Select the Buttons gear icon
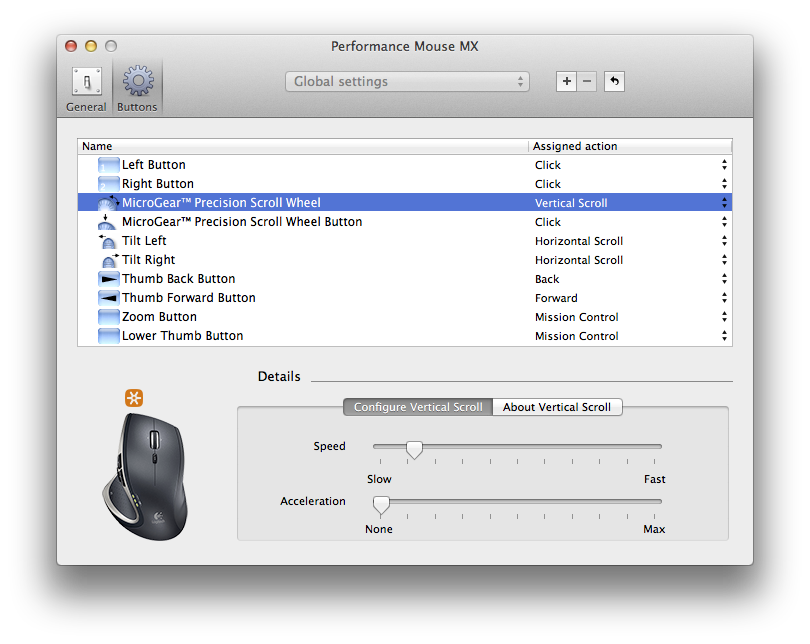Screen dimensions: 810x644 (137, 81)
